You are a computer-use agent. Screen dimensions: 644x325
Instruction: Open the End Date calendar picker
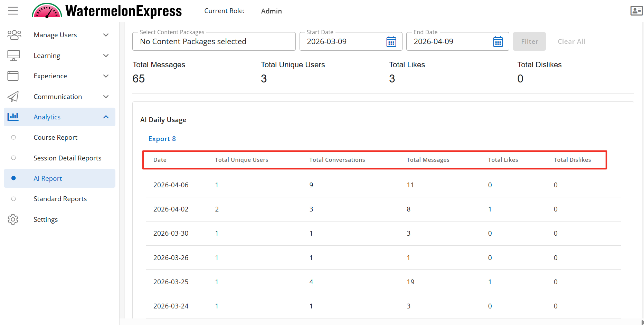[498, 42]
